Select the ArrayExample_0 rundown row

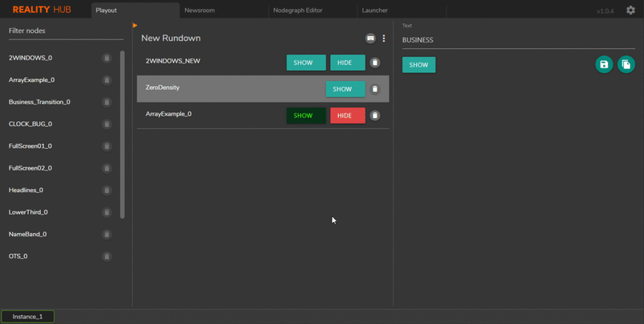(x=263, y=116)
